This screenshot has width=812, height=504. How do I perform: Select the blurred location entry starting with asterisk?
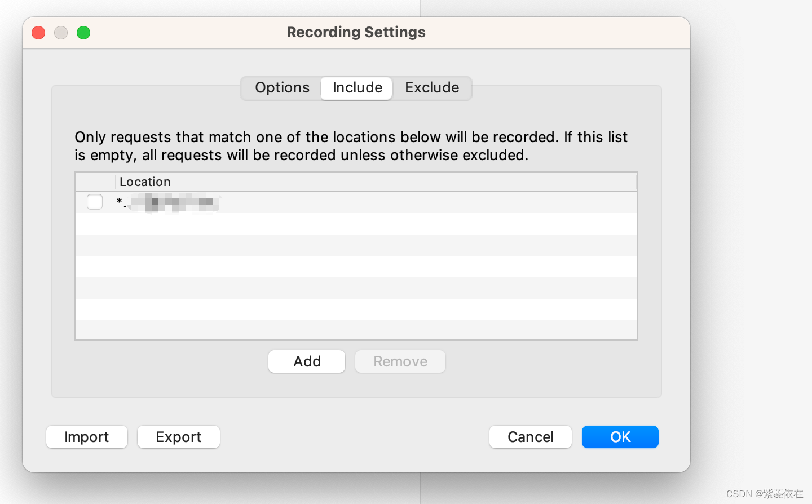point(168,202)
